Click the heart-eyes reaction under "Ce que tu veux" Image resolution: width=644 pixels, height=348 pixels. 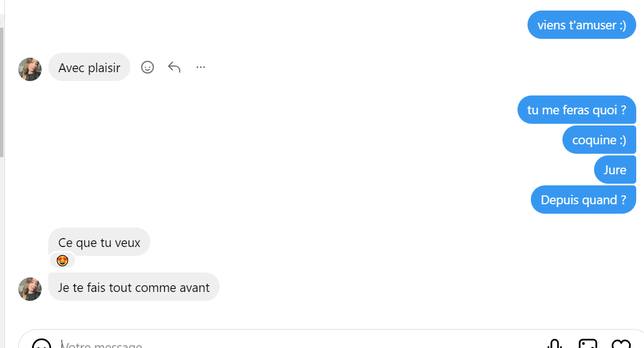coord(62,260)
